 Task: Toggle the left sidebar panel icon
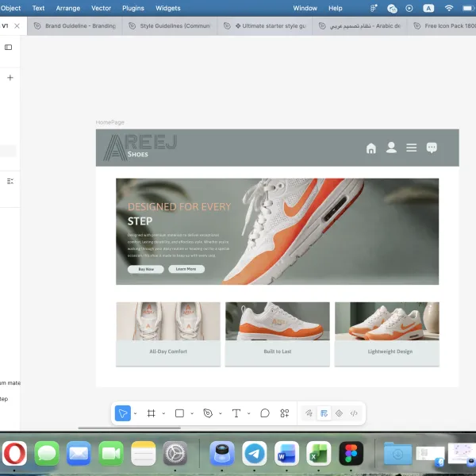pyautogui.click(x=8, y=47)
